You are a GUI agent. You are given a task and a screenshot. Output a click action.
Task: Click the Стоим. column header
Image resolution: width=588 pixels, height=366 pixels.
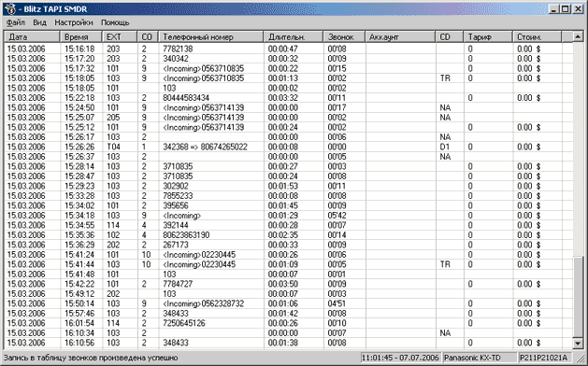pyautogui.click(x=537, y=36)
